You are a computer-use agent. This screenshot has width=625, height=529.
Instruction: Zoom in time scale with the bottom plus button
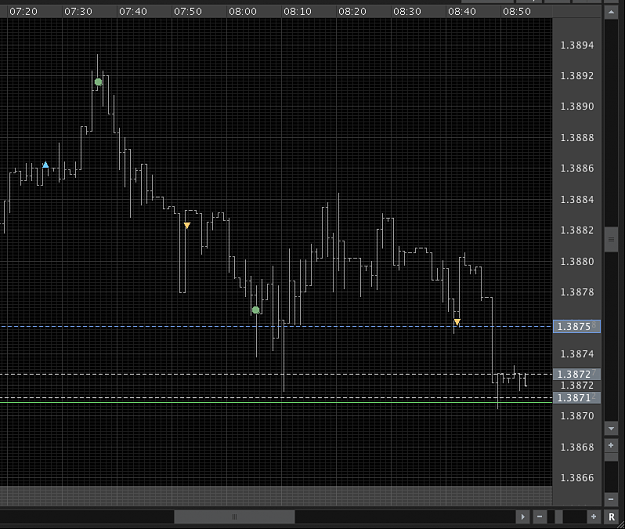pos(594,517)
